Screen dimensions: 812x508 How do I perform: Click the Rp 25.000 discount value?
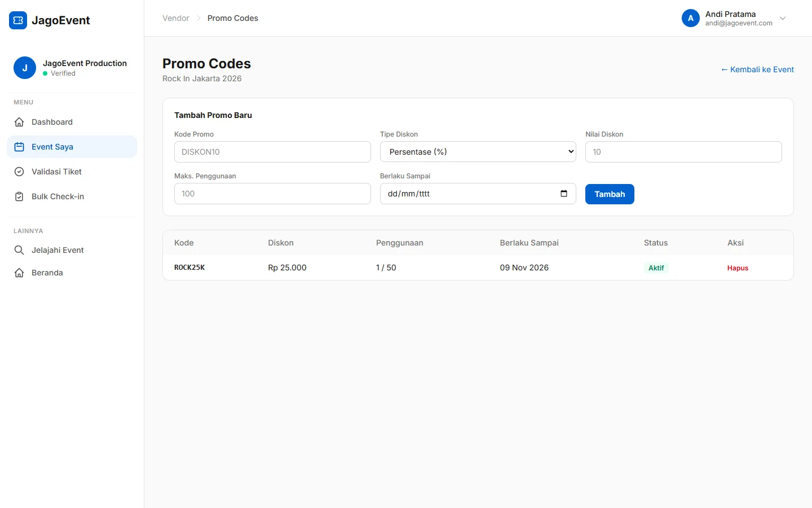(x=287, y=268)
